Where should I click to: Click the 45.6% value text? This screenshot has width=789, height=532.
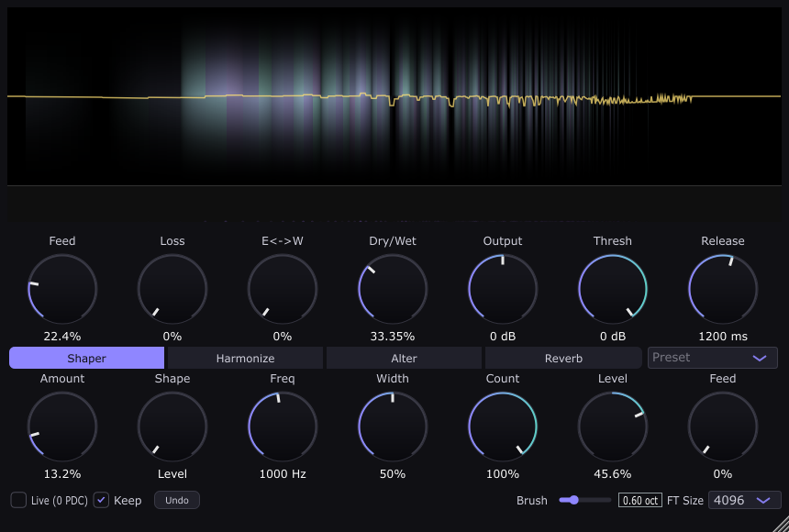tap(613, 473)
